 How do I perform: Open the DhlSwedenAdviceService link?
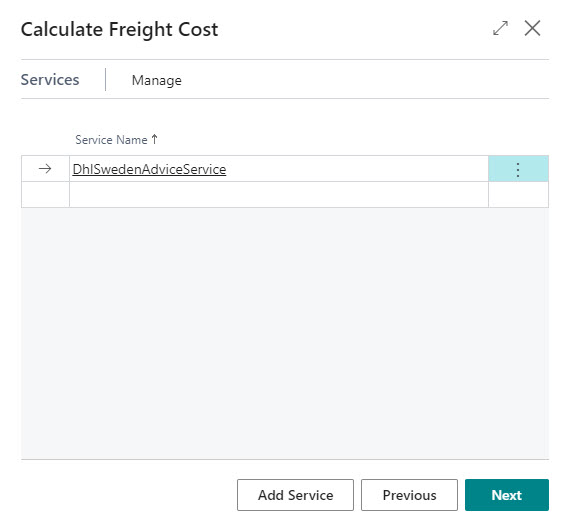[x=149, y=169]
